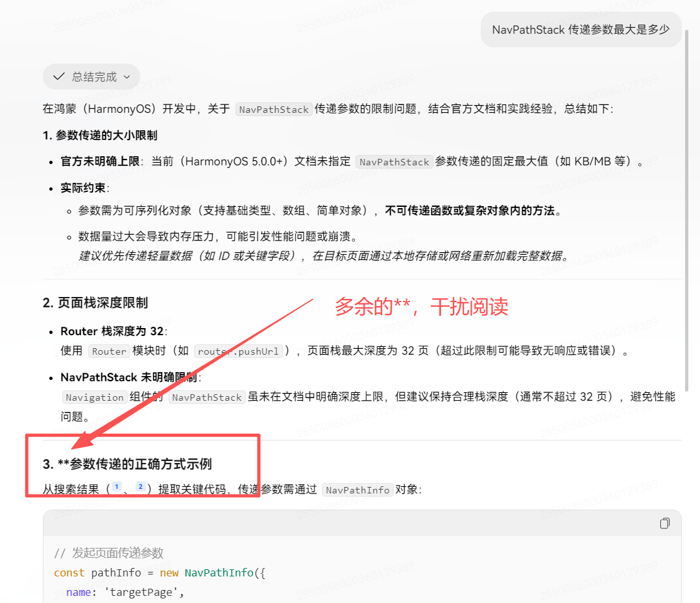
Task: Click the red annotation text 多余的**，干扰阅读
Action: (421, 307)
